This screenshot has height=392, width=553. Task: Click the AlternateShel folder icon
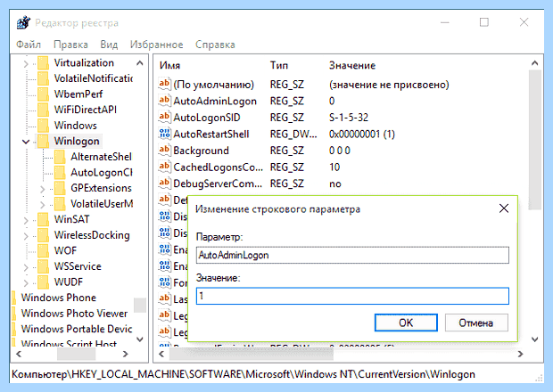point(60,157)
